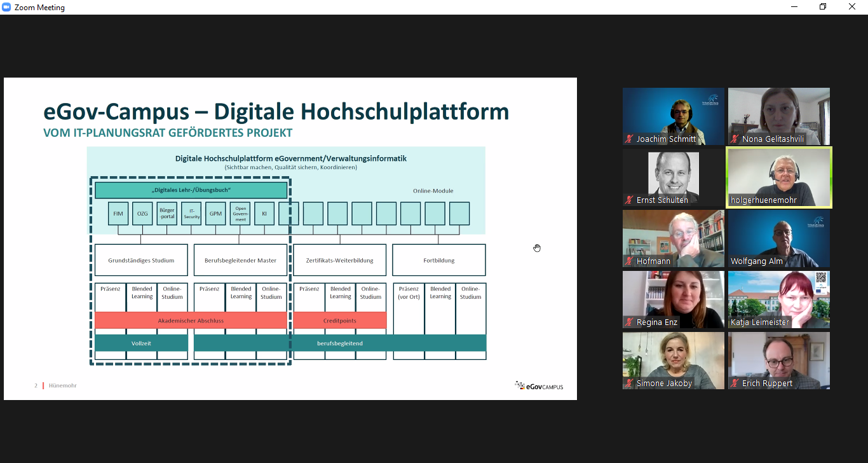868x463 pixels.
Task: Click the Bürgerportal module box
Action: pos(166,214)
